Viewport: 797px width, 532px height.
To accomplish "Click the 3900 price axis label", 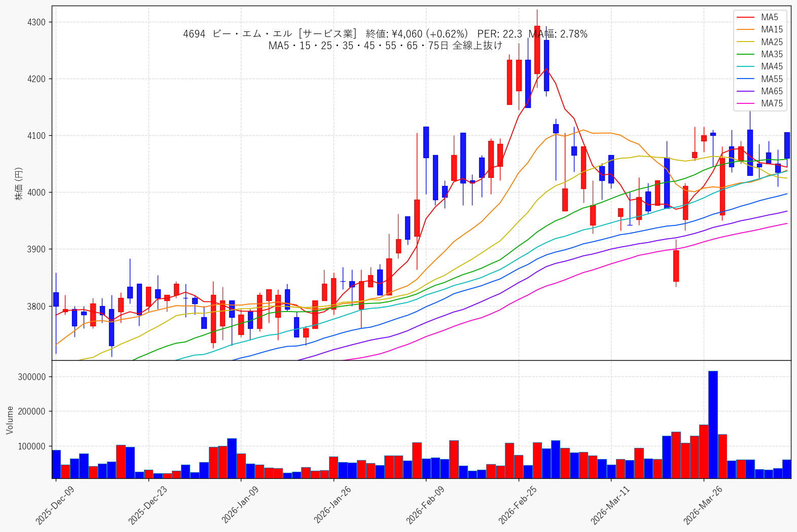I will [x=37, y=249].
